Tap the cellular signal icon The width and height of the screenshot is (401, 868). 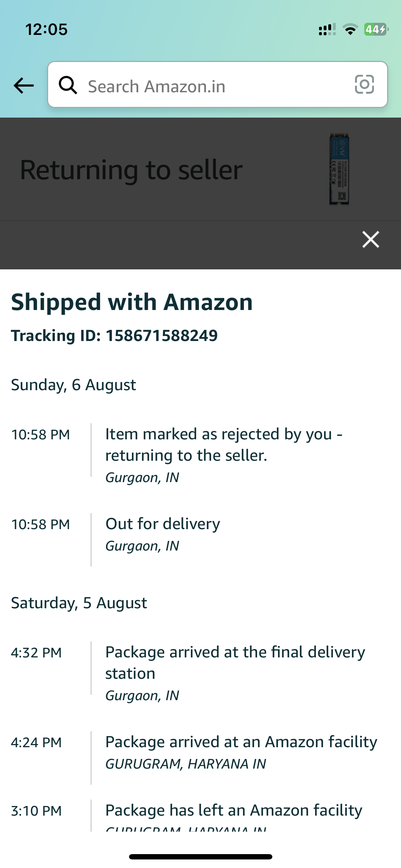click(327, 30)
